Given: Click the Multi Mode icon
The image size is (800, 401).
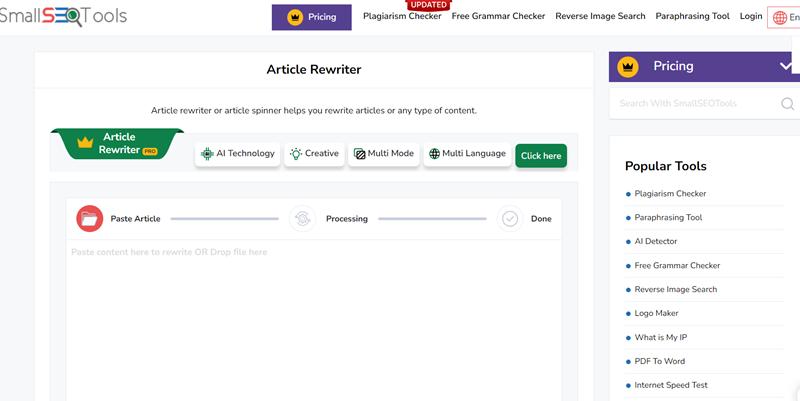Looking at the screenshot, I should click(360, 154).
